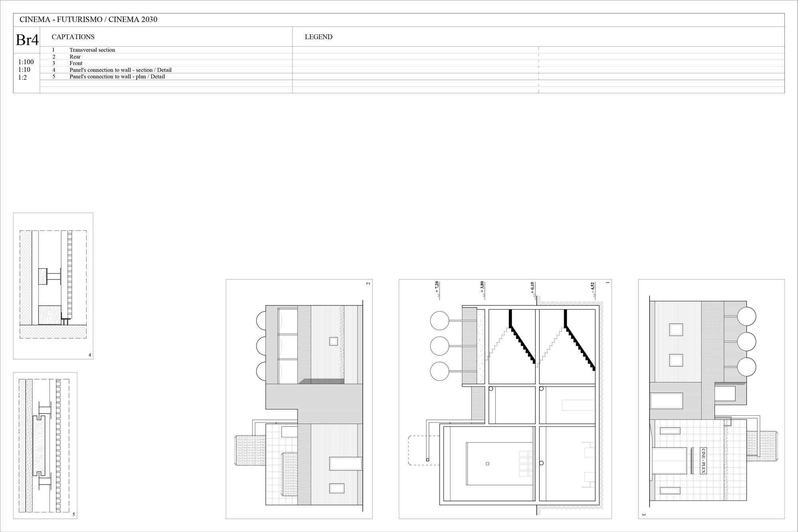Select caption row 'Front'
Viewport: 798px width, 532px height.
click(76, 63)
